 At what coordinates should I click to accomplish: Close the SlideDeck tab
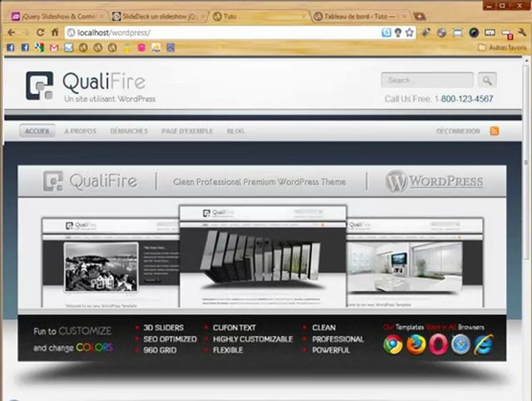tap(203, 16)
